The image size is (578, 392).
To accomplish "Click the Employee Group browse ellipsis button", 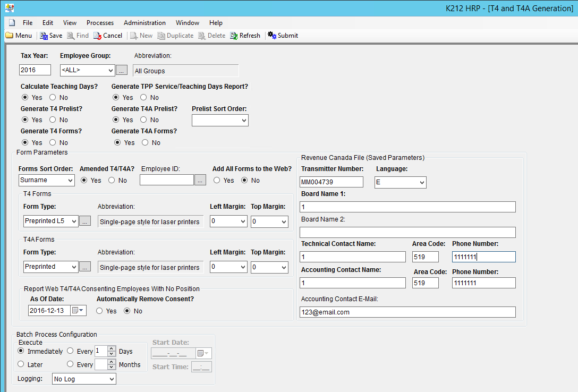I will point(122,70).
